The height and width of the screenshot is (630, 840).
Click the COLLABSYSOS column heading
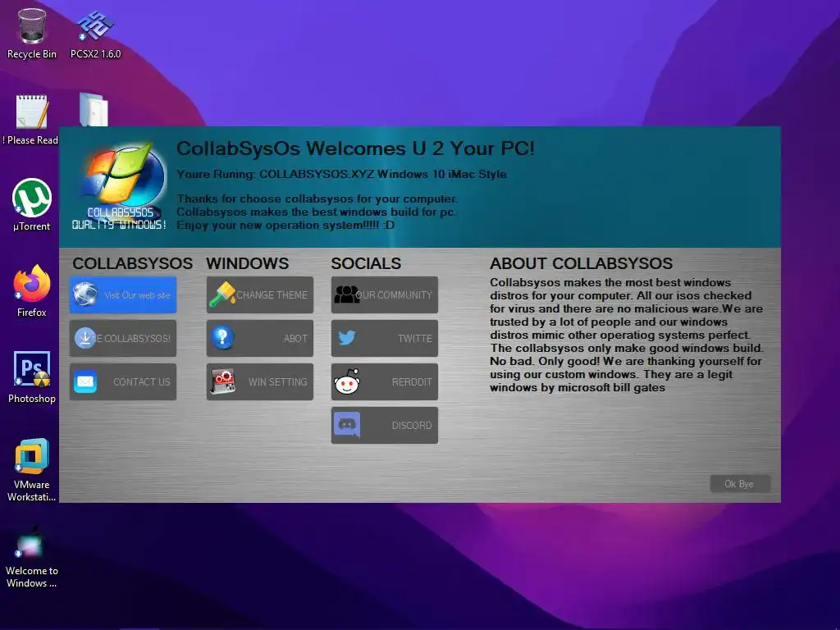[132, 263]
